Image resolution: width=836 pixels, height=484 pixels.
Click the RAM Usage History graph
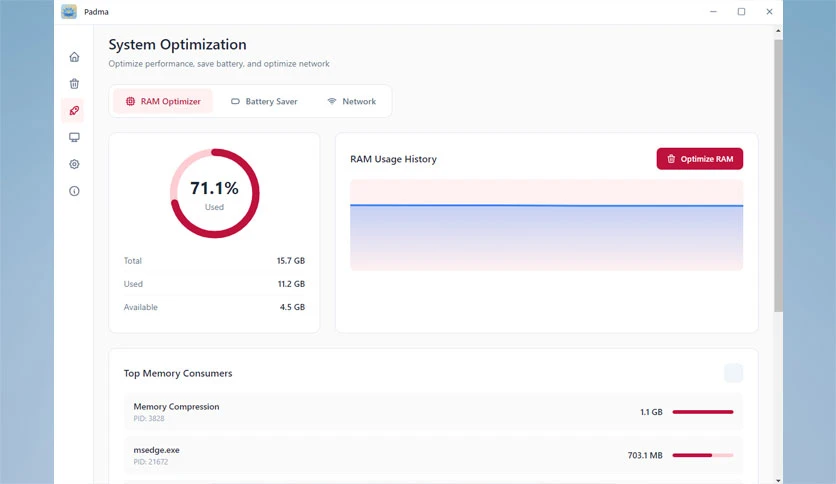tap(546, 225)
